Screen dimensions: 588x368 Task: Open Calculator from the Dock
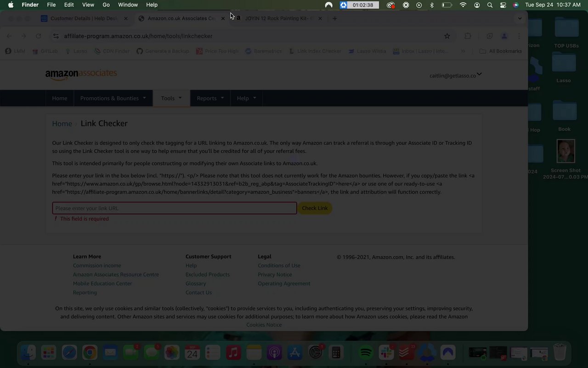[336, 353]
